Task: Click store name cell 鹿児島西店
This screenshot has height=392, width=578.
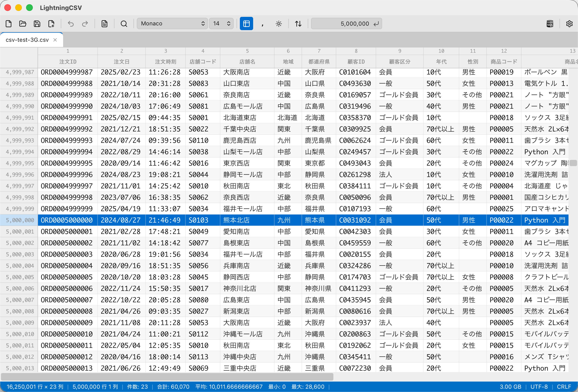Action: click(247, 140)
